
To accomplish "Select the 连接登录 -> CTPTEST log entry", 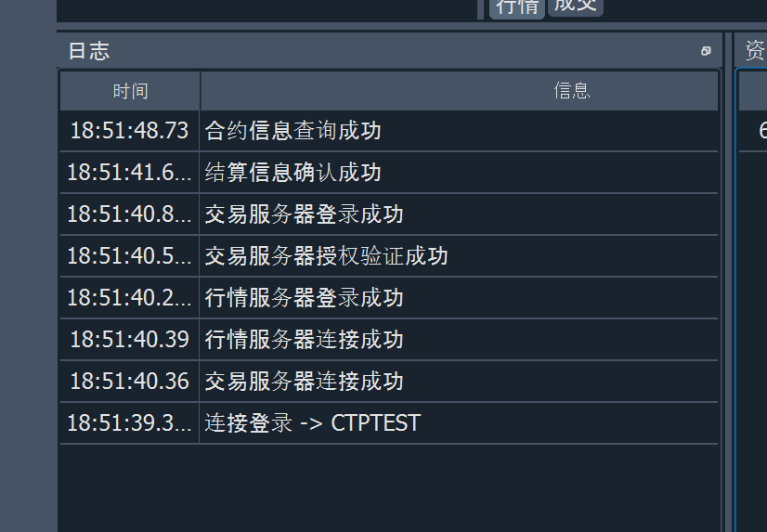I will click(312, 423).
